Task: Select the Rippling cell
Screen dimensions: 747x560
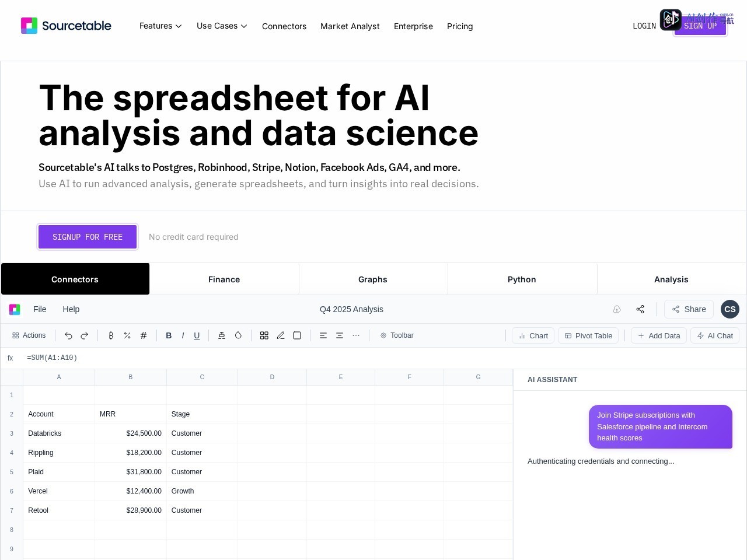Action: (59, 453)
